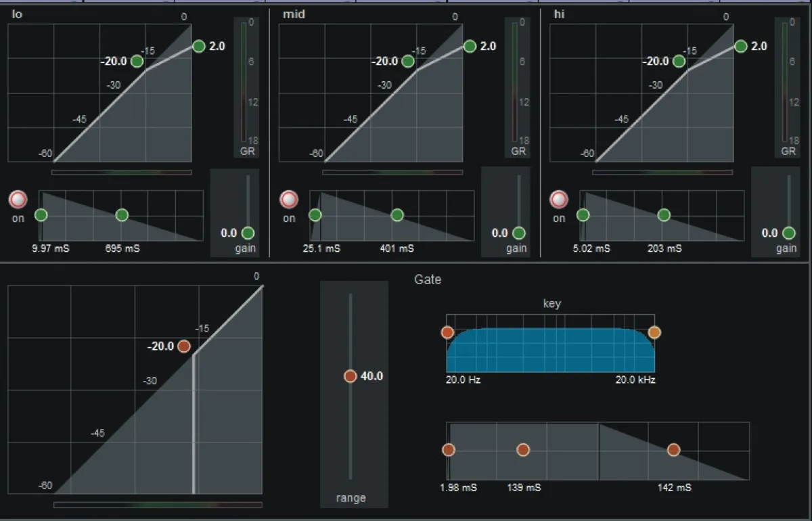Click the lo band input level meter strip
The height and width of the screenshot is (521, 812).
tap(122, 173)
